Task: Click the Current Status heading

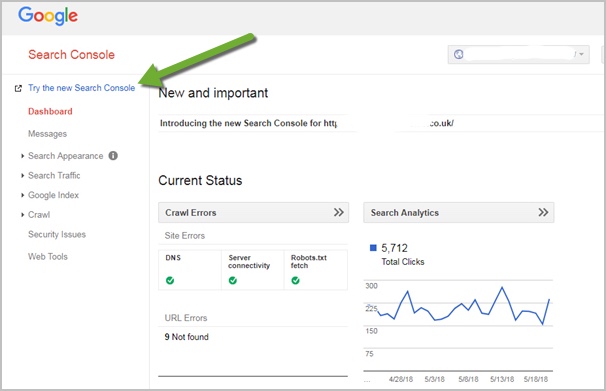Action: click(200, 180)
